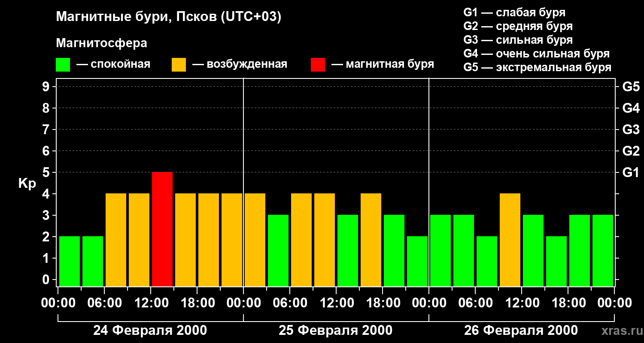
Task: Click the '— возбужденная' legend label
Action: [240, 64]
